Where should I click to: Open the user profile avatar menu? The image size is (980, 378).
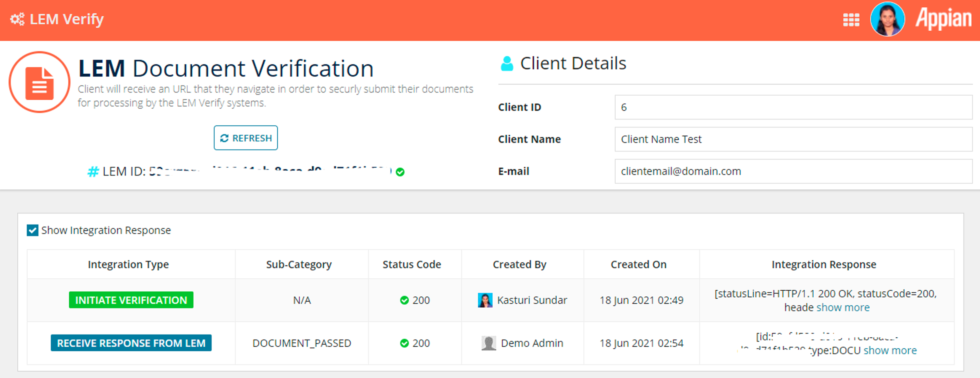[887, 19]
